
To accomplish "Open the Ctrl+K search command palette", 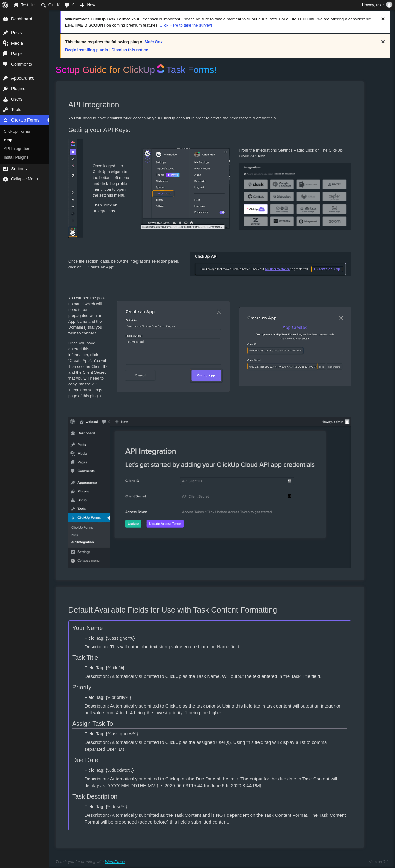I will coord(50,5).
